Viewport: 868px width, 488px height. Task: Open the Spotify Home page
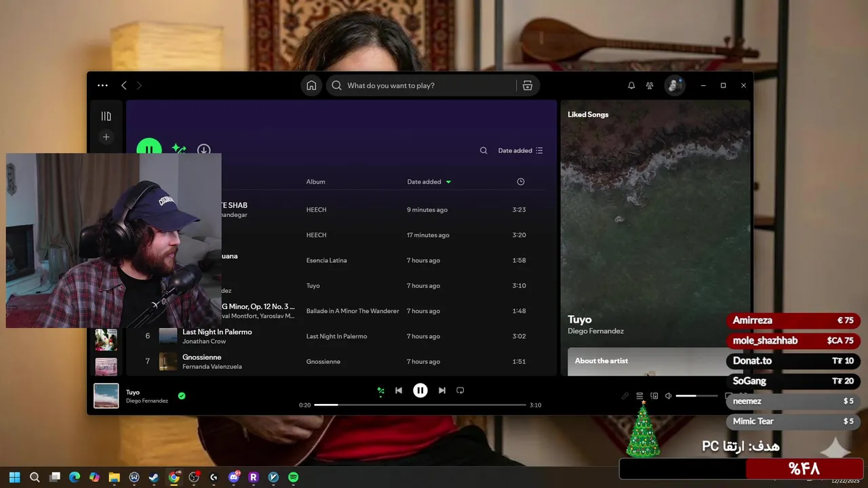tap(311, 85)
